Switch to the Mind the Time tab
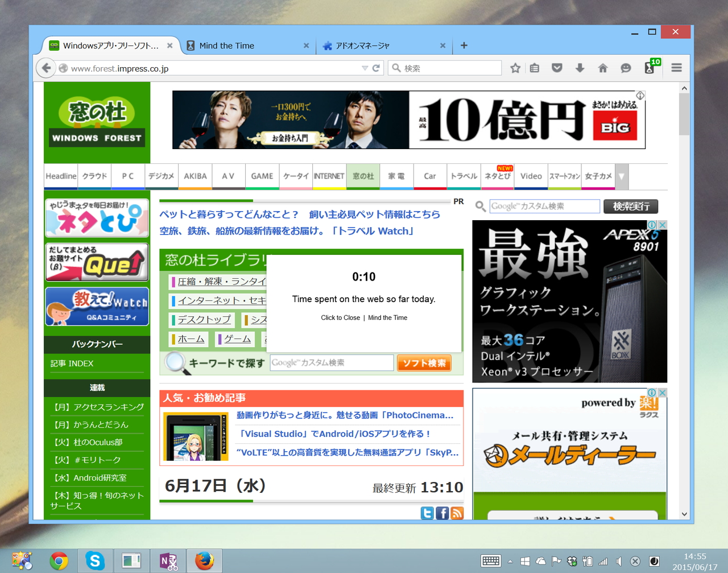728x573 pixels. pyautogui.click(x=248, y=46)
